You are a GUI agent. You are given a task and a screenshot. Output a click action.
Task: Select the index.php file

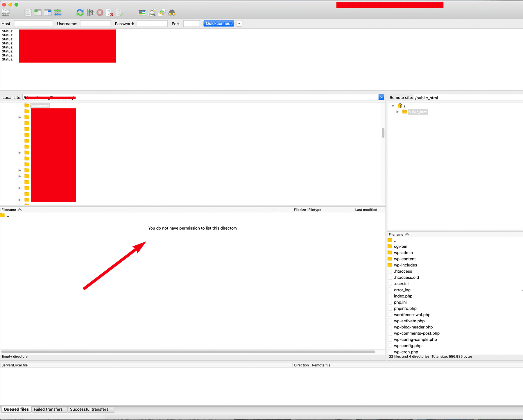[403, 296]
